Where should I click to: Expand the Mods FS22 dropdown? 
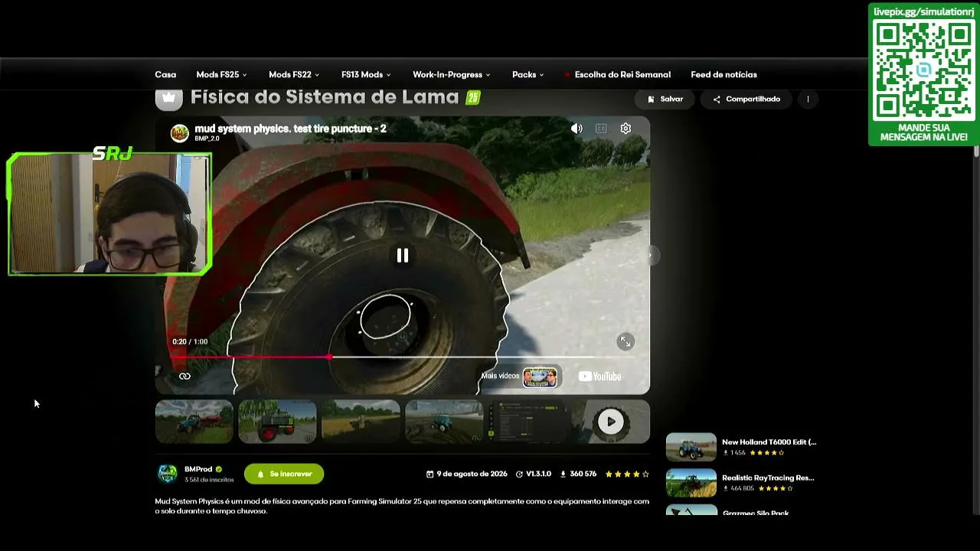(294, 74)
